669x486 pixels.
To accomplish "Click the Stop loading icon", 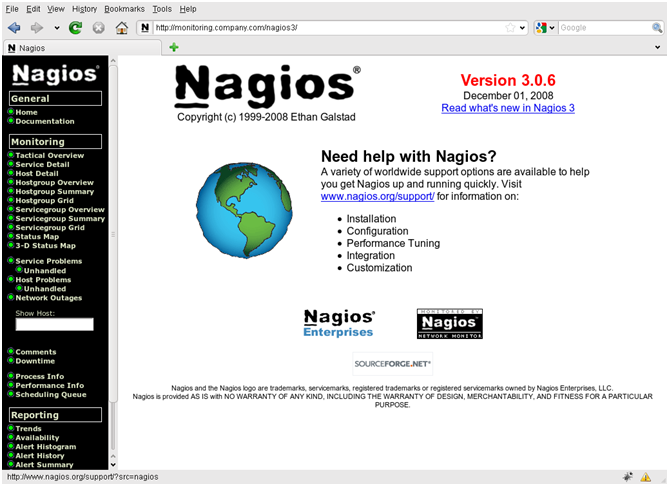I will click(99, 28).
